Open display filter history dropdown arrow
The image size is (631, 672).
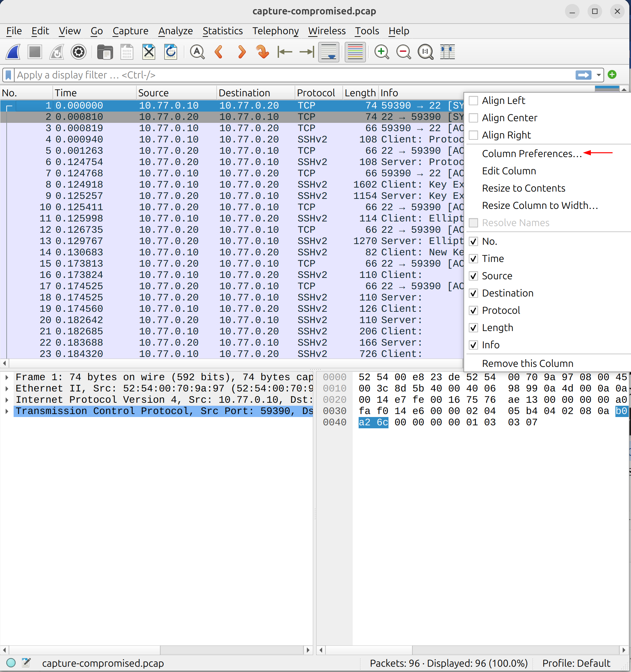coord(598,75)
